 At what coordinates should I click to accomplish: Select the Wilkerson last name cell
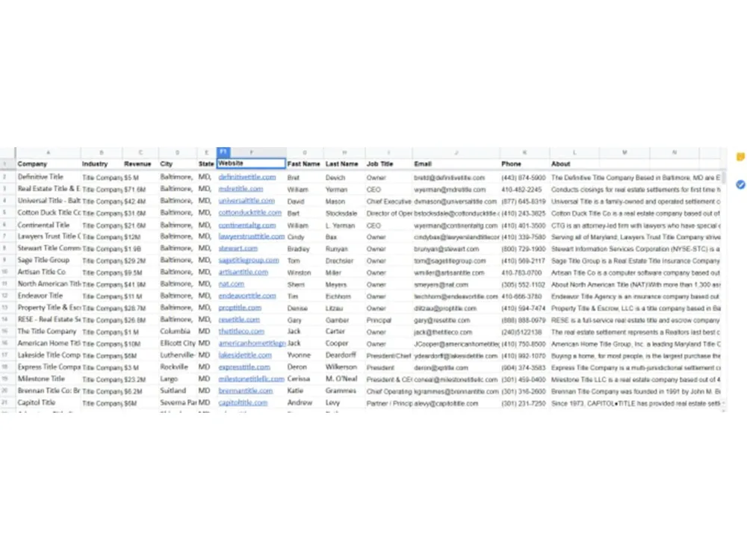tap(344, 367)
